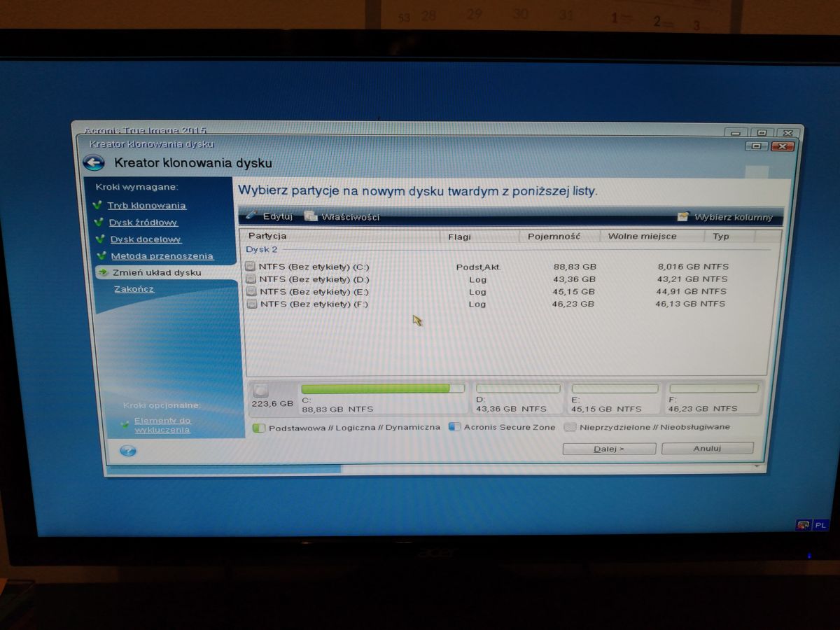This screenshot has width=840, height=630.
Task: Go to step Dysk źródłowy
Action: point(143,223)
